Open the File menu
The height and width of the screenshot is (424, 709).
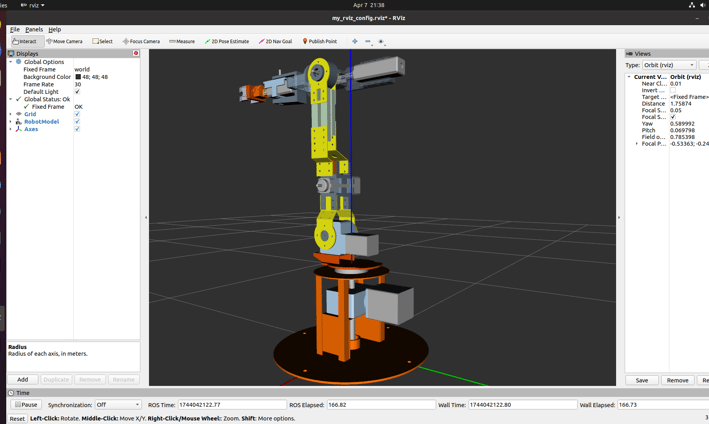point(14,30)
